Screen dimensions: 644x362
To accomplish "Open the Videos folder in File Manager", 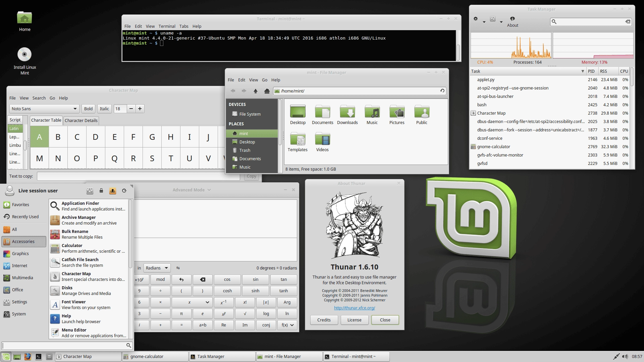I will coord(322,142).
